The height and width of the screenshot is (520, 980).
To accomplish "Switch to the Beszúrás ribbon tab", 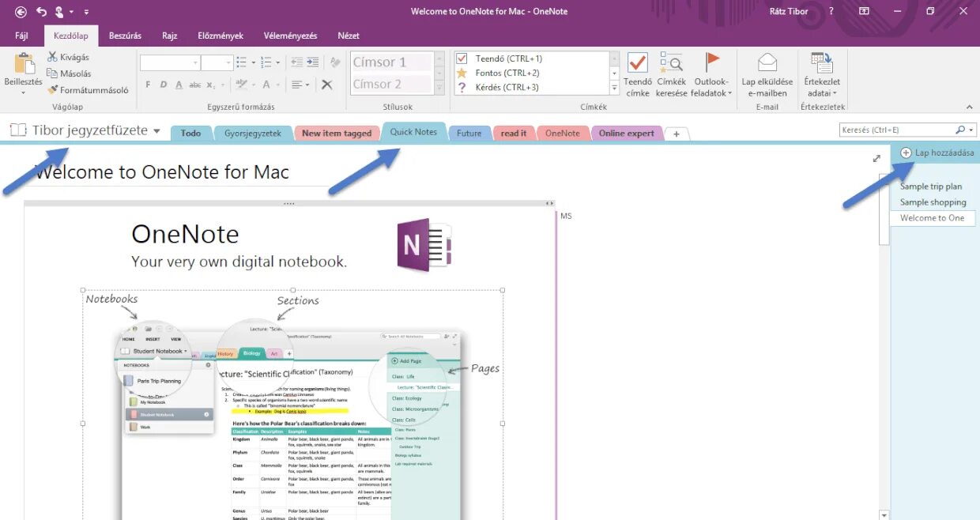I will tap(125, 36).
